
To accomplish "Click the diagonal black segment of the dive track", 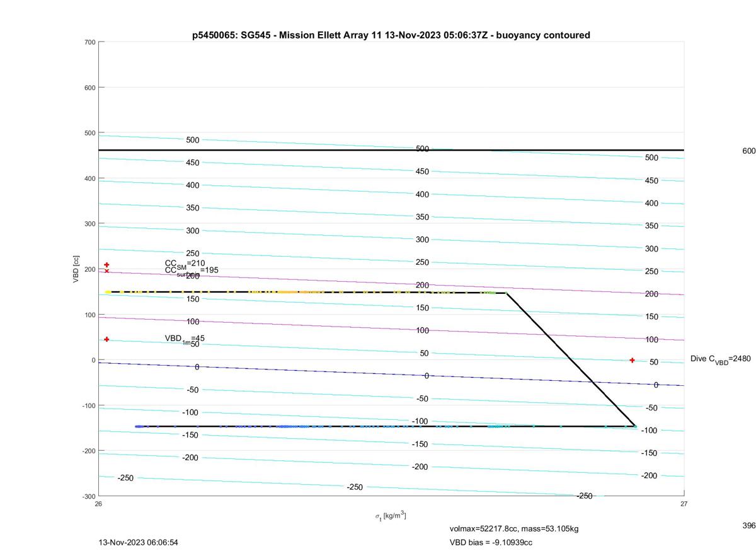I will (571, 359).
